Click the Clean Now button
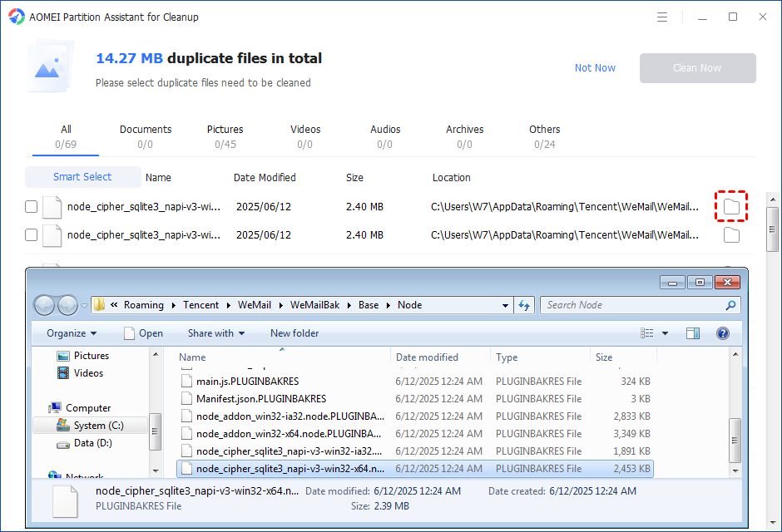The image size is (782, 532). tap(698, 68)
